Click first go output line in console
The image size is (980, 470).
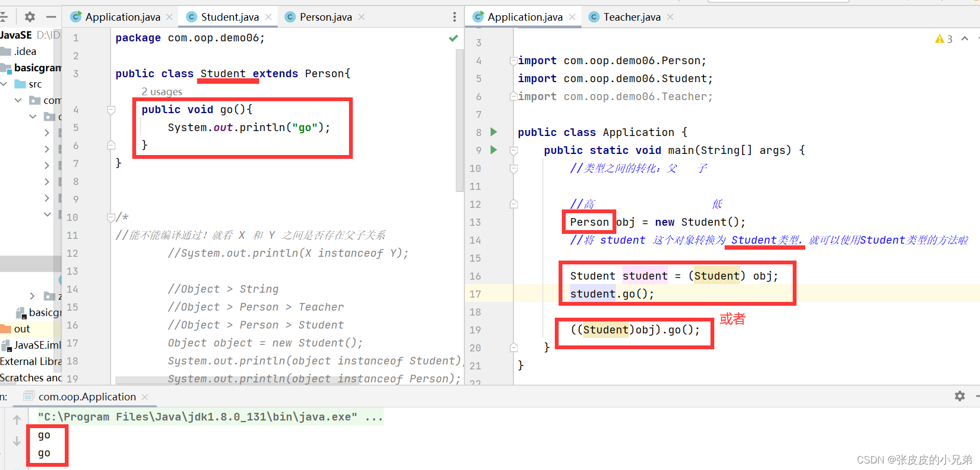tap(44, 435)
